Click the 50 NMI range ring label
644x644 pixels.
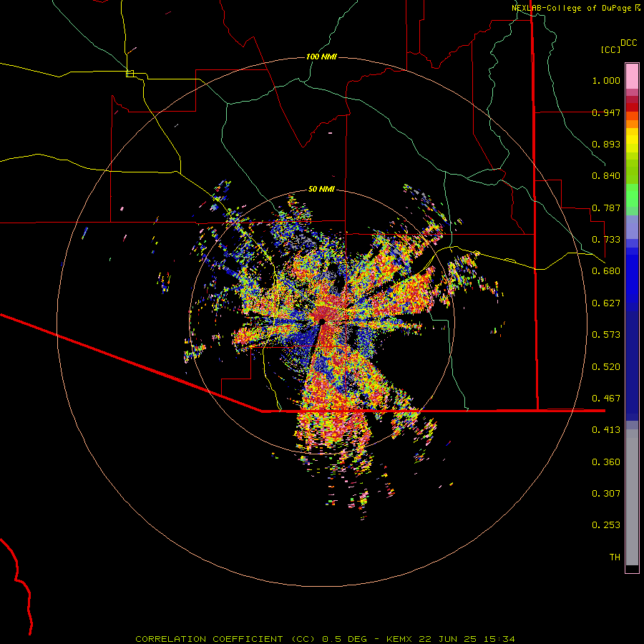click(x=321, y=189)
